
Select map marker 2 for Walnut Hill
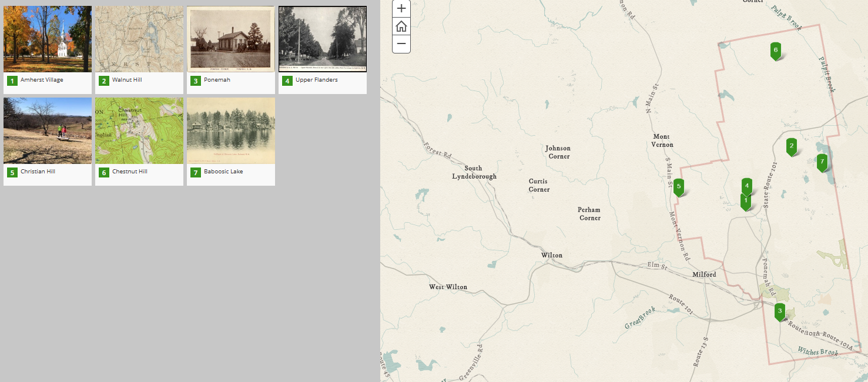pos(792,147)
